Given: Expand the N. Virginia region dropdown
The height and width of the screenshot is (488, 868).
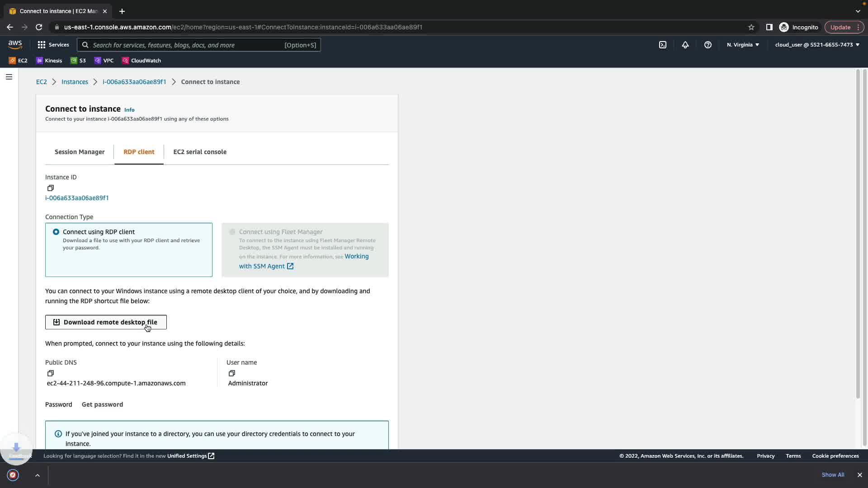Looking at the screenshot, I should click(743, 45).
